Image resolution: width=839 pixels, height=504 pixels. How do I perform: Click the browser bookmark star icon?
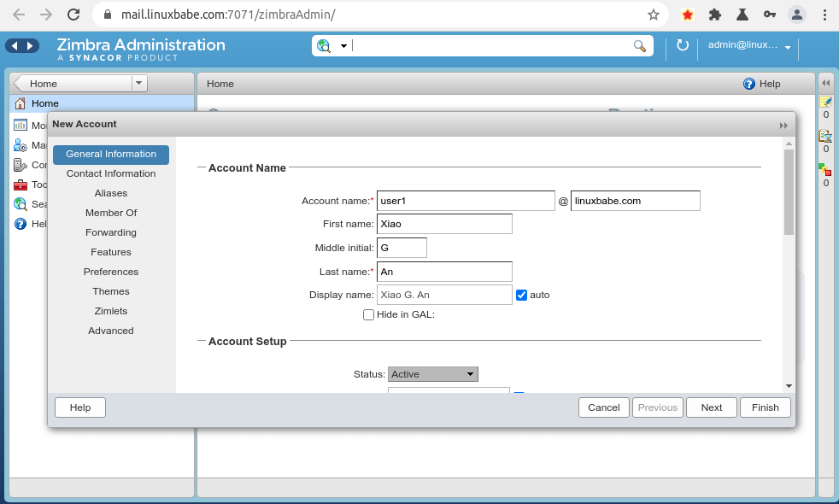point(654,15)
